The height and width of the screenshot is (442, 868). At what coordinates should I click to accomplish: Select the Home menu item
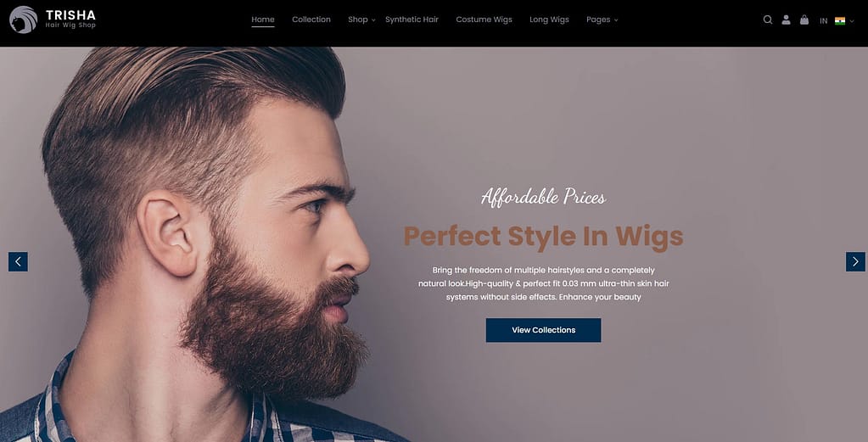pyautogui.click(x=263, y=20)
